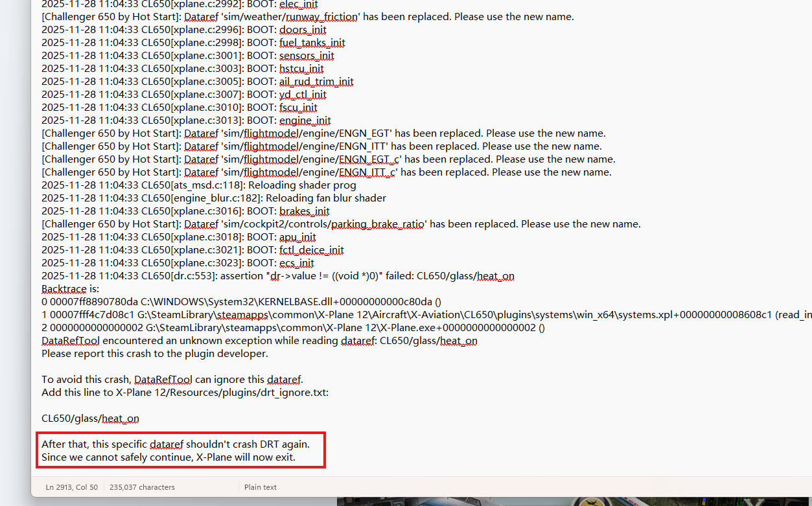Click the 'Please report this crash to the plugin developer' line

coord(154,354)
